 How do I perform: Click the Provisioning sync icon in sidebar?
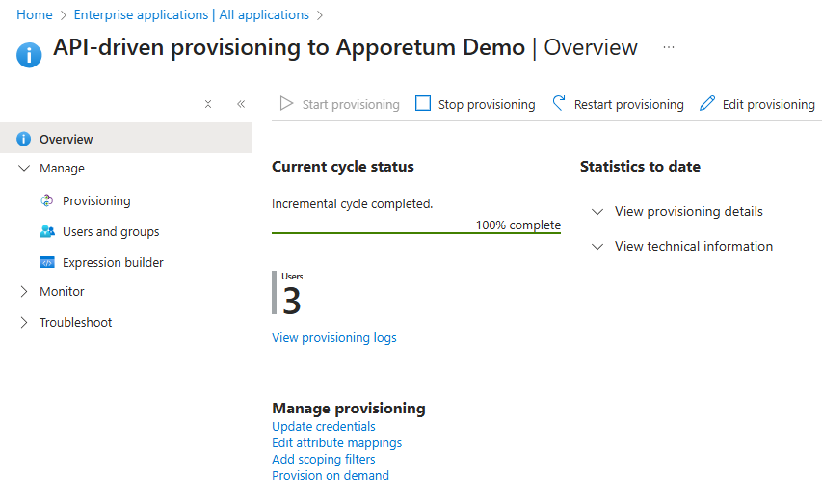coord(47,200)
